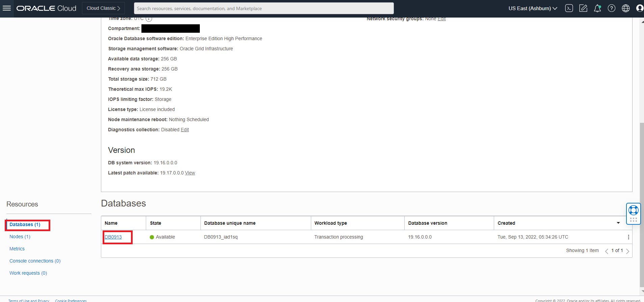
Task: Select Nodes (1) in Resources
Action: tap(20, 237)
